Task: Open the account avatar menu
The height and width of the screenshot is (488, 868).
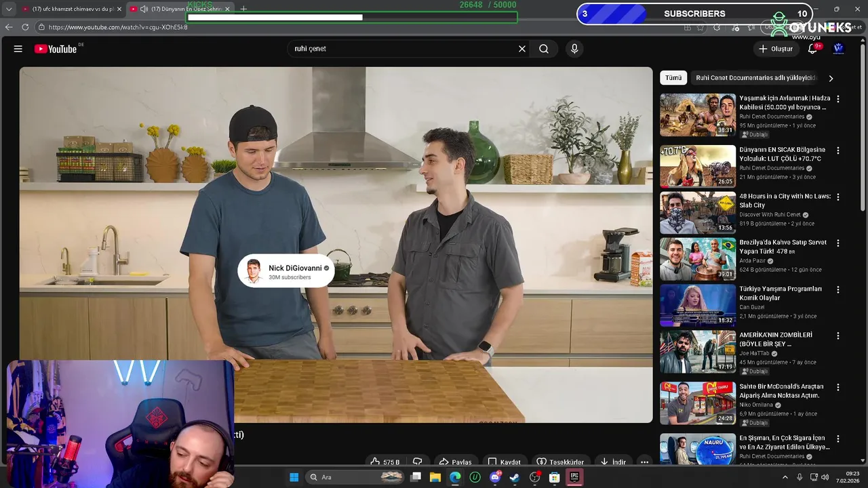Action: (x=838, y=49)
